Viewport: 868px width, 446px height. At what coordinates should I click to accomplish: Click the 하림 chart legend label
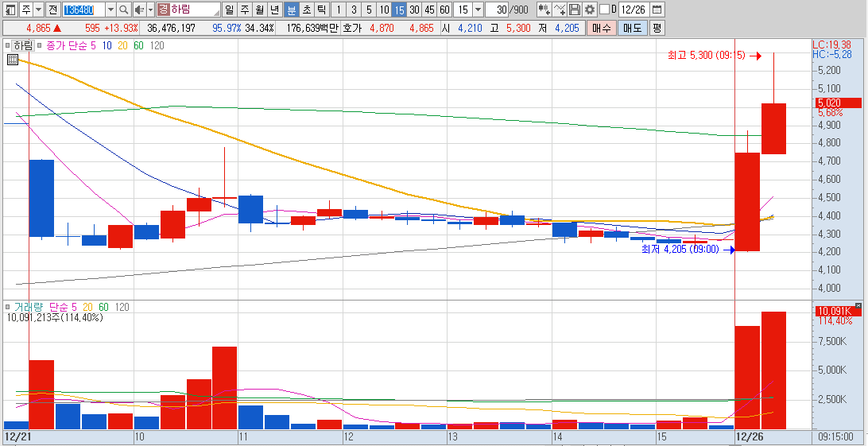23,46
